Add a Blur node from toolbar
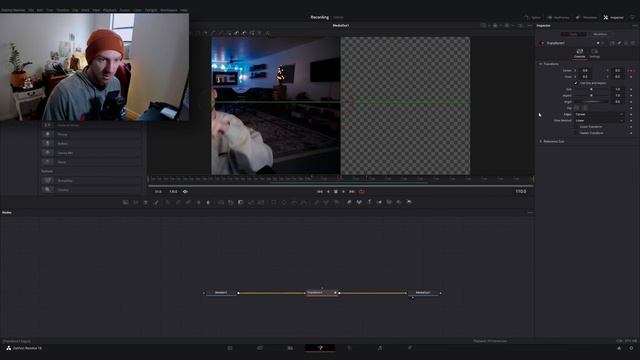 click(x=208, y=202)
